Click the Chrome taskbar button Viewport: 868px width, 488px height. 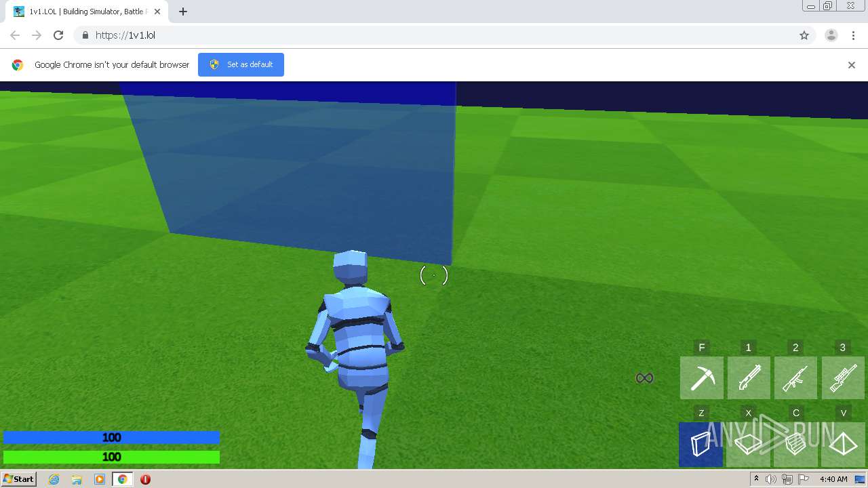click(123, 479)
